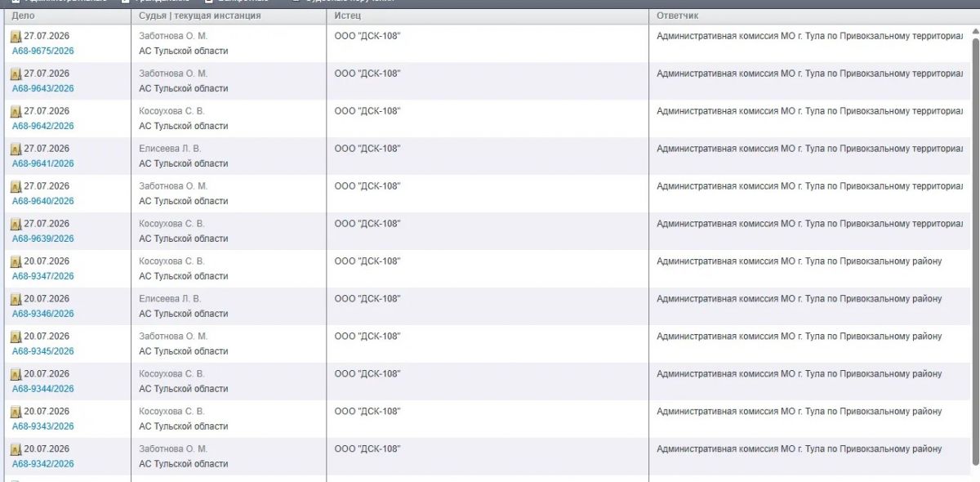Open case link A68-9643/2026
This screenshot has height=482, width=980.
[x=42, y=88]
